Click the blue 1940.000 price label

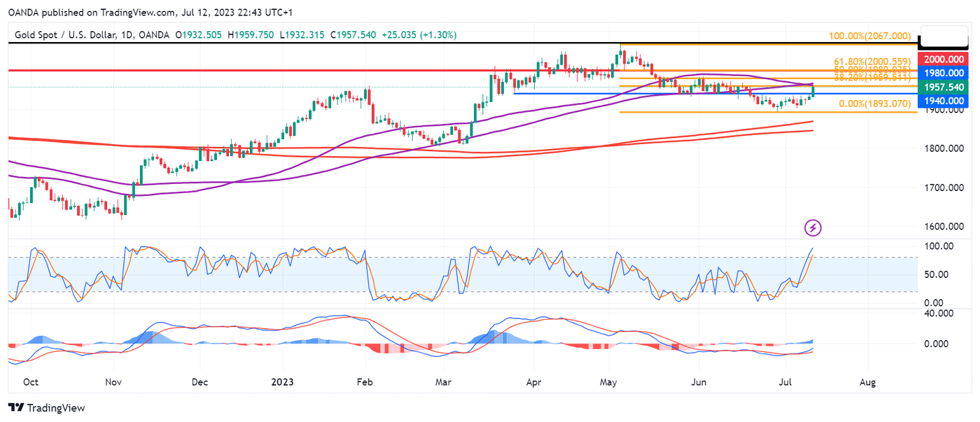(944, 101)
